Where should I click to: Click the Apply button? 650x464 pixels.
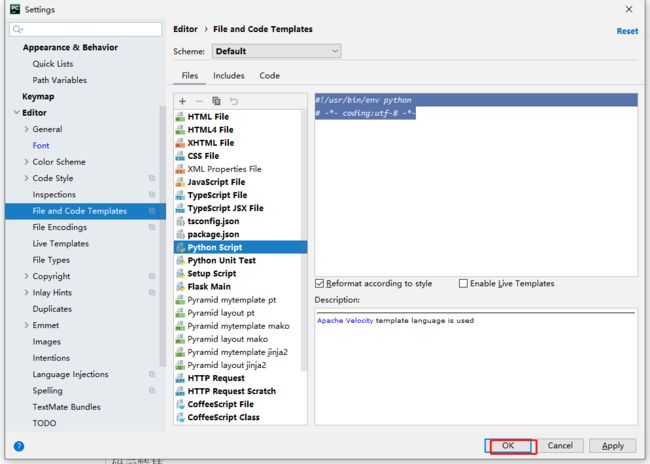613,446
